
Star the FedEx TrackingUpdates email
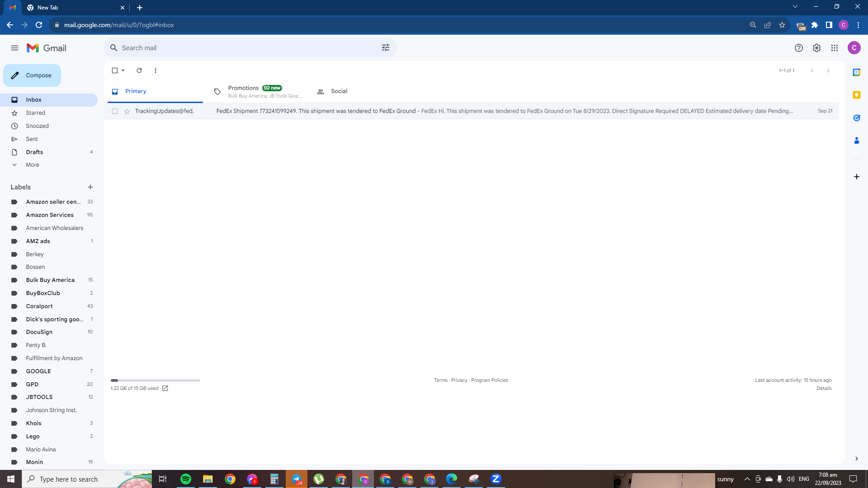127,111
